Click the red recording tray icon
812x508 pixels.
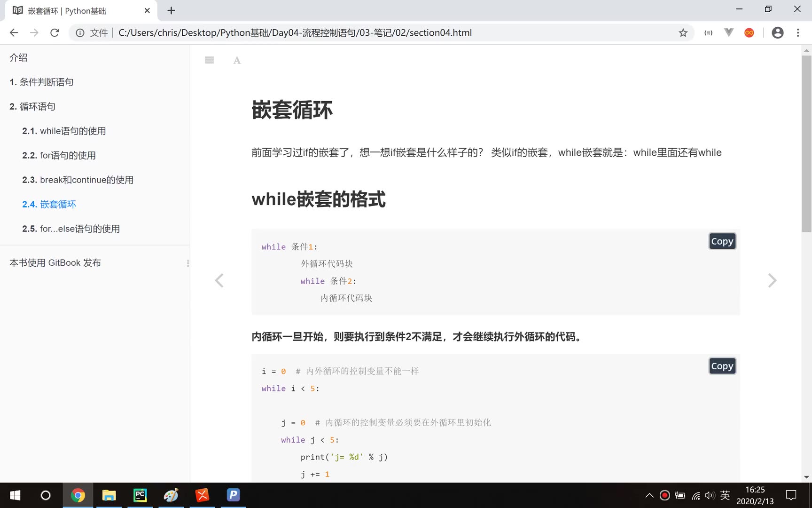click(x=664, y=495)
